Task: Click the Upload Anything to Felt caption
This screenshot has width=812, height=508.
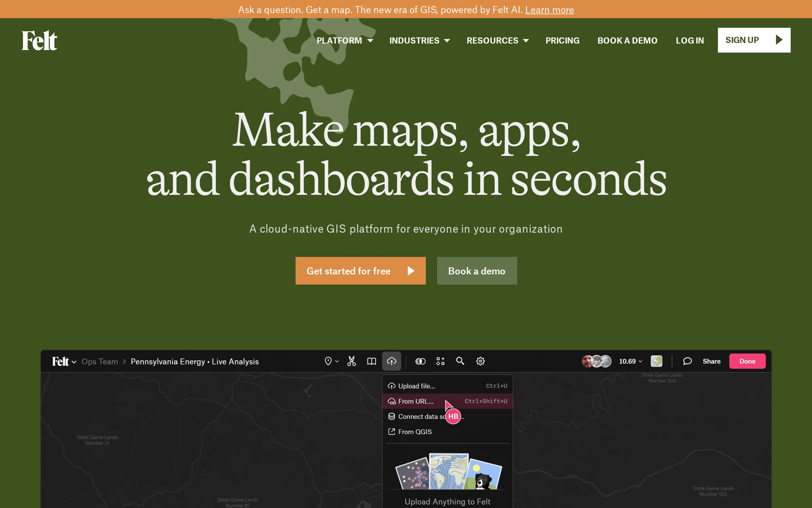Action: click(x=447, y=502)
